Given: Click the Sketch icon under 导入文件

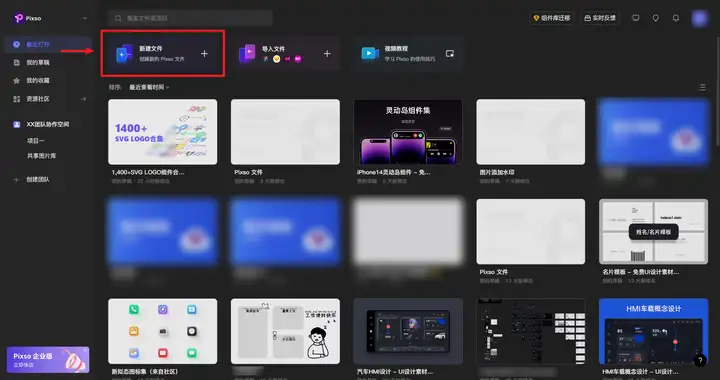Looking at the screenshot, I should tap(276, 59).
